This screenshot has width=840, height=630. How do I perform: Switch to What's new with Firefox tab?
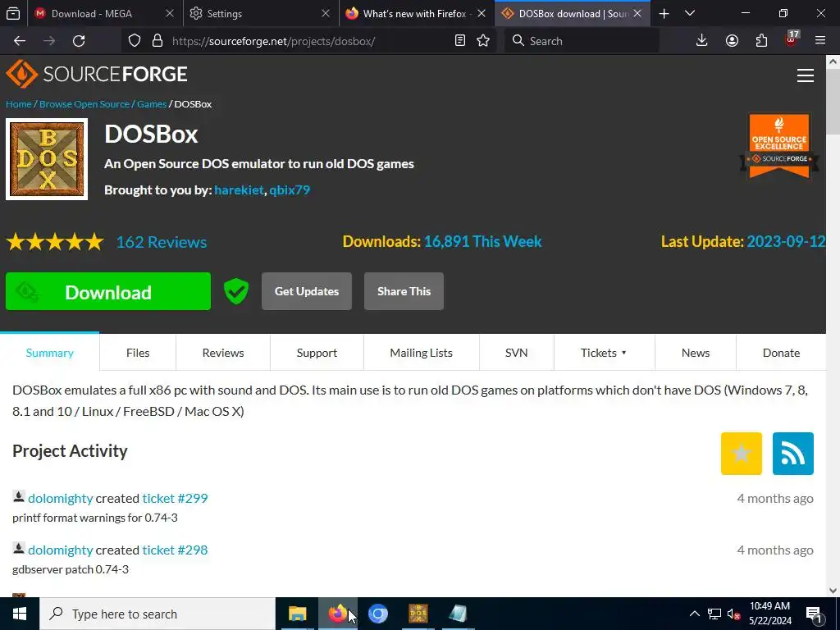point(407,13)
